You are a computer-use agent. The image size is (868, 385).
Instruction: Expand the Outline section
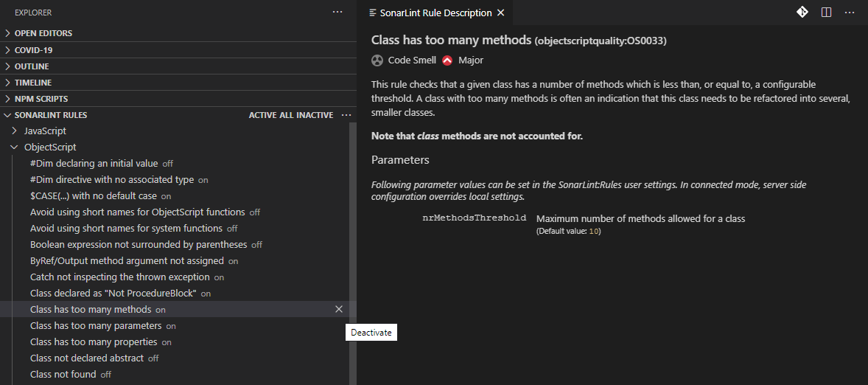[178, 66]
